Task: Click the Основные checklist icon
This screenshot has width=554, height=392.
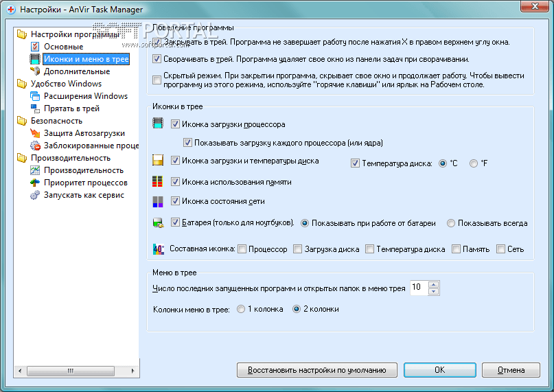Action: pos(35,47)
